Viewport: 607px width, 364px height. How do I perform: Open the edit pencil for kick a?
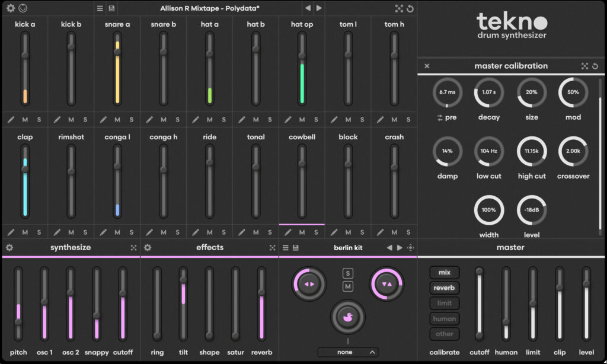11,119
